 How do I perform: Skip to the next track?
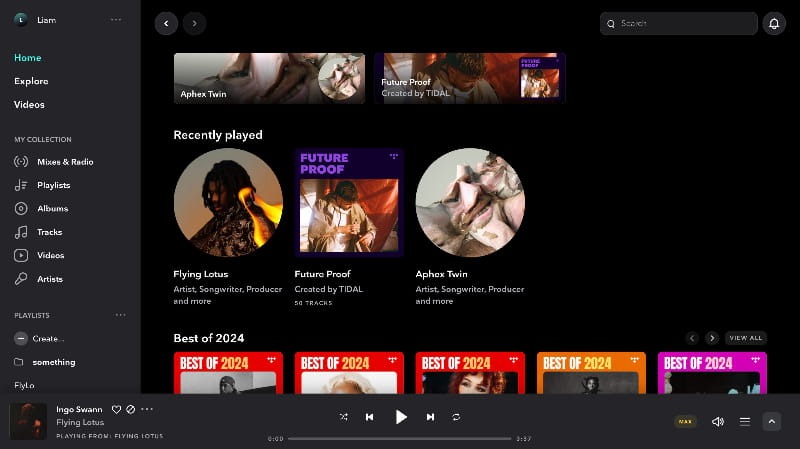coord(430,417)
